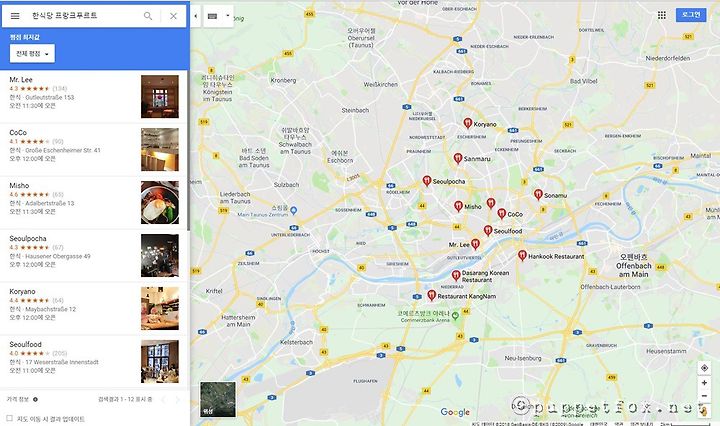Viewport: 720px width, 426px height.
Task: Open the Seoulpocha listing in results
Action: (94, 255)
